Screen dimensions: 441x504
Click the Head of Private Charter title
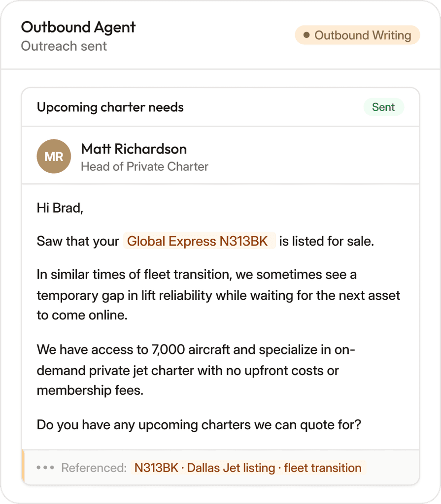[144, 166]
